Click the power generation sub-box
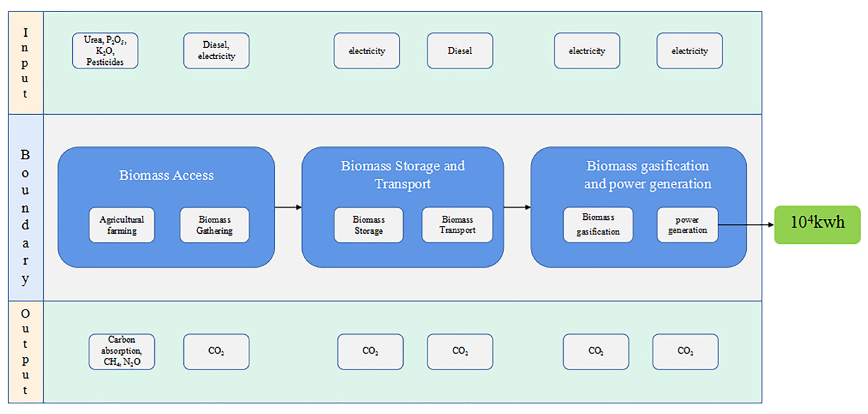Screen dimensions: 868x414 687,225
